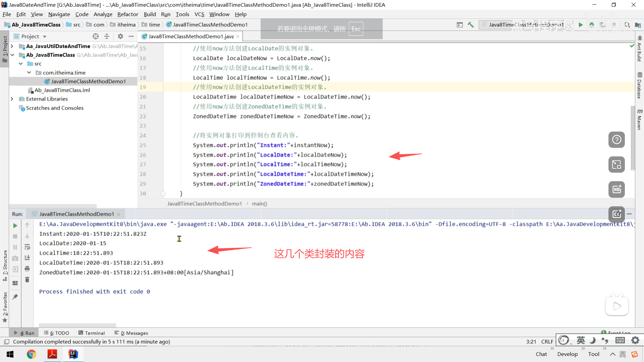Image resolution: width=644 pixels, height=362 pixels.
Task: Click the green Debug bug icon
Action: point(592,25)
